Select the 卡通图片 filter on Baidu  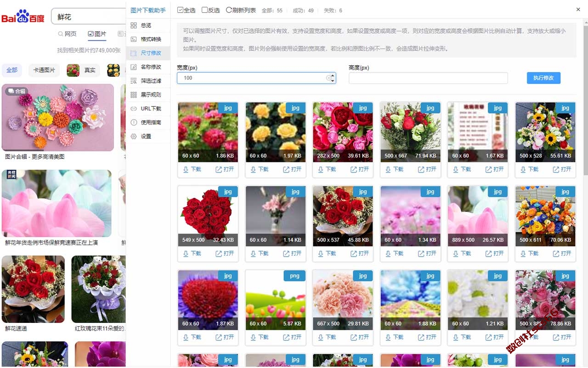click(x=45, y=70)
